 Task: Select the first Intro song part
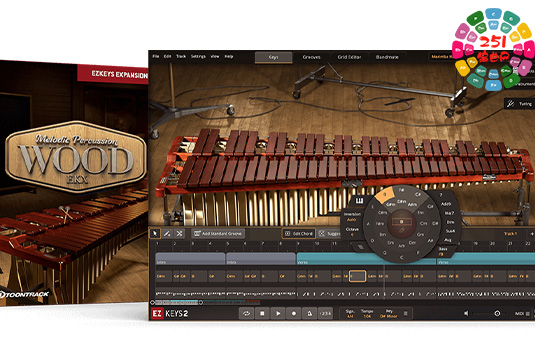[x=190, y=259]
